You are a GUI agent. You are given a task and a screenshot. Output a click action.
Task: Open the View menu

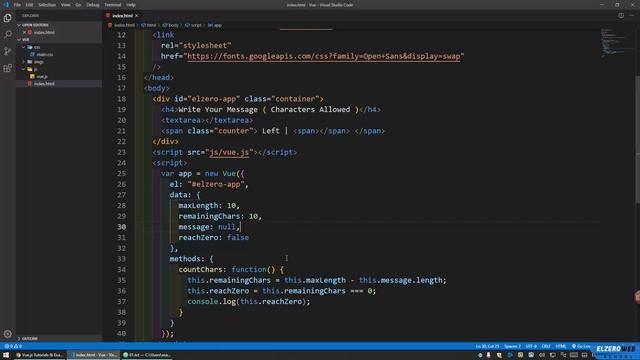pyautogui.click(x=65, y=5)
